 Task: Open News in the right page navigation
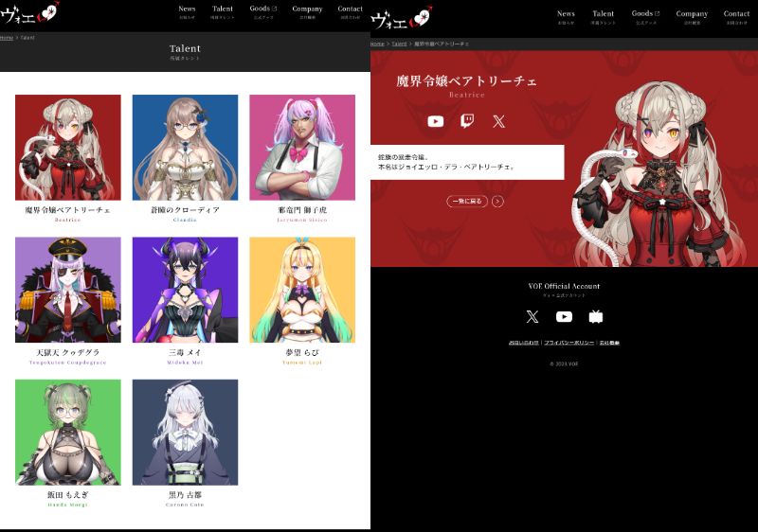pos(566,17)
